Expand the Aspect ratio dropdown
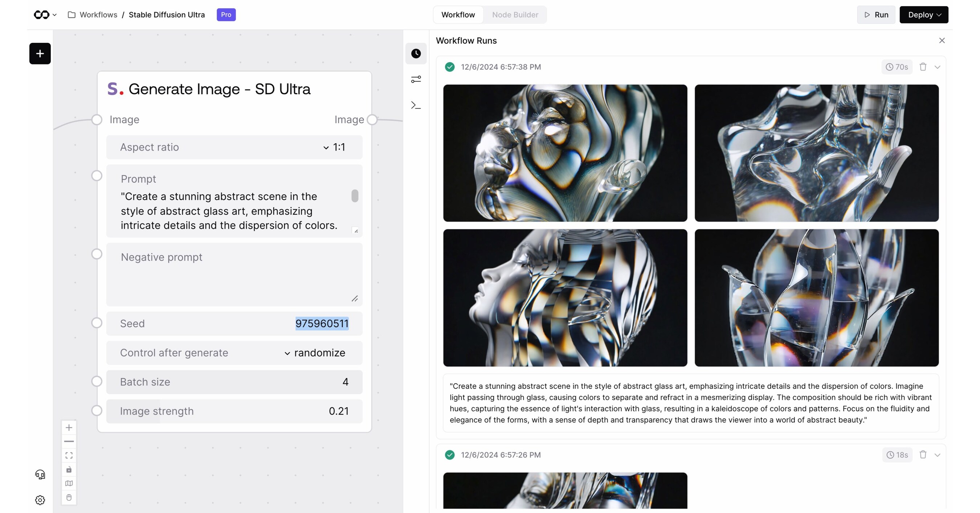 click(x=326, y=147)
